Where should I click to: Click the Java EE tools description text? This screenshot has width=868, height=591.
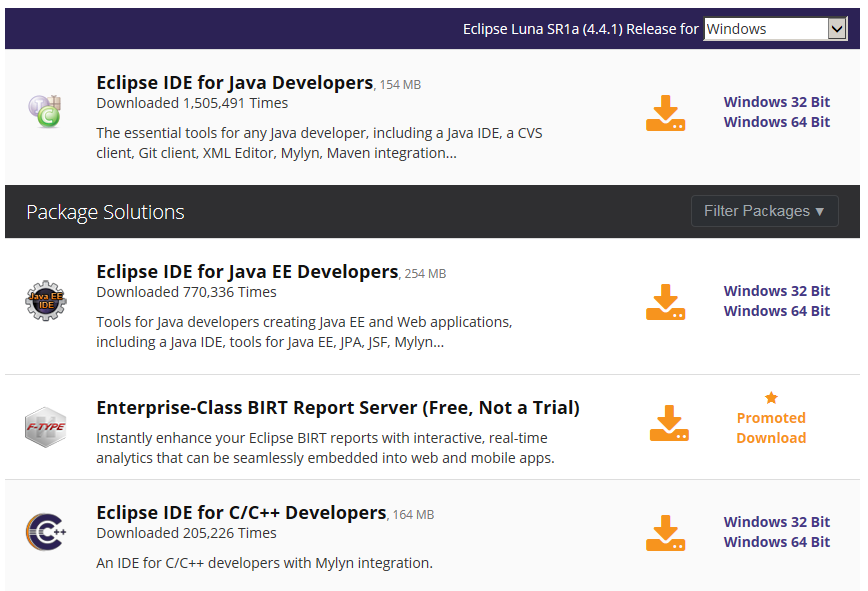click(304, 332)
